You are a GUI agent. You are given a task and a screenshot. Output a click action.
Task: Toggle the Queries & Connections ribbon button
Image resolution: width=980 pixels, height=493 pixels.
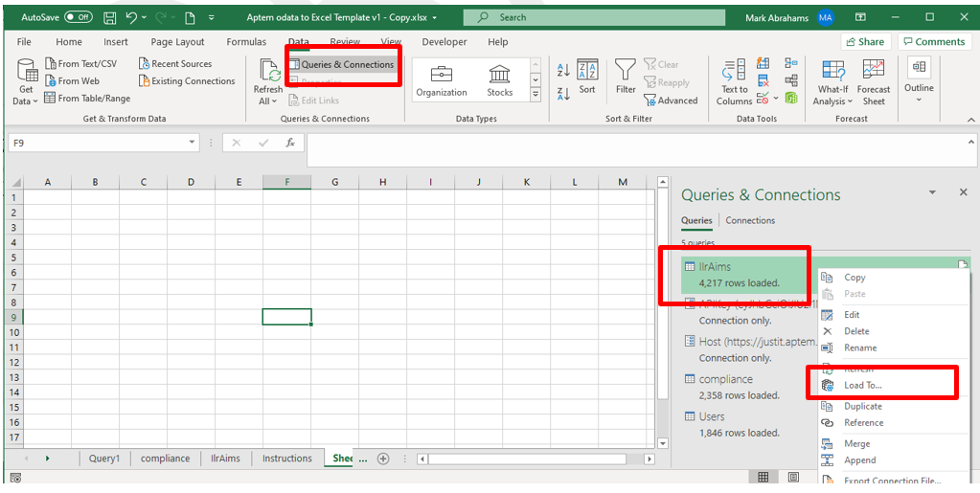click(341, 64)
